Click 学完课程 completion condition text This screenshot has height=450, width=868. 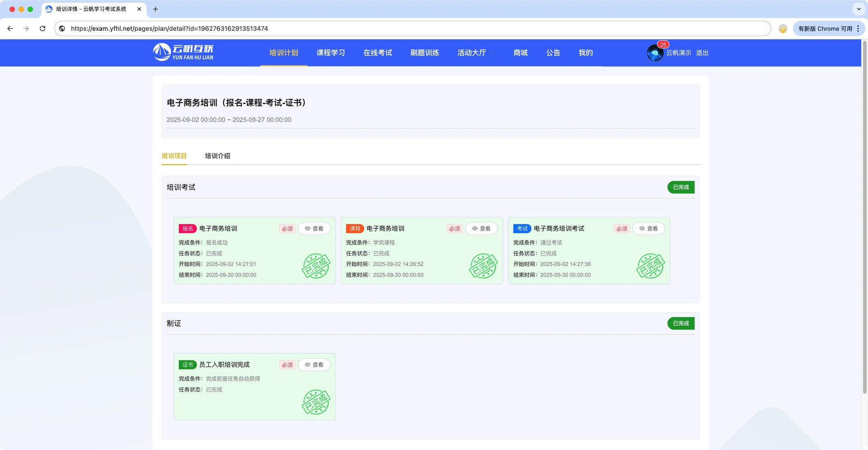(384, 243)
